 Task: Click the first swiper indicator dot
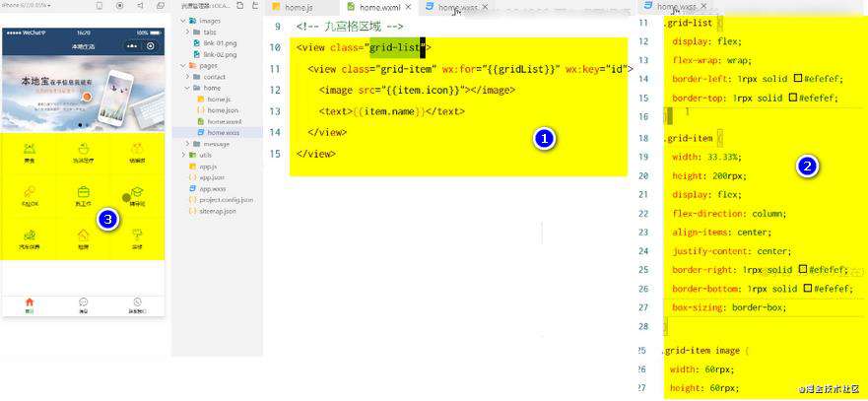pos(80,125)
